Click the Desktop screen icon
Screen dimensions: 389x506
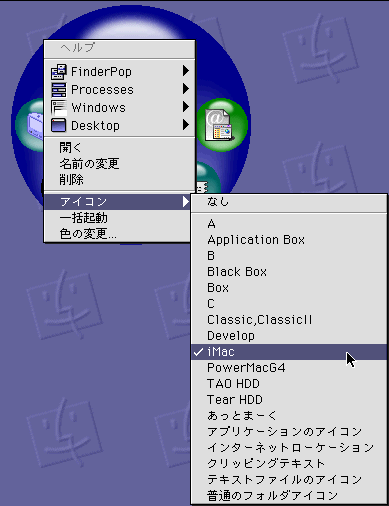pyautogui.click(x=59, y=126)
